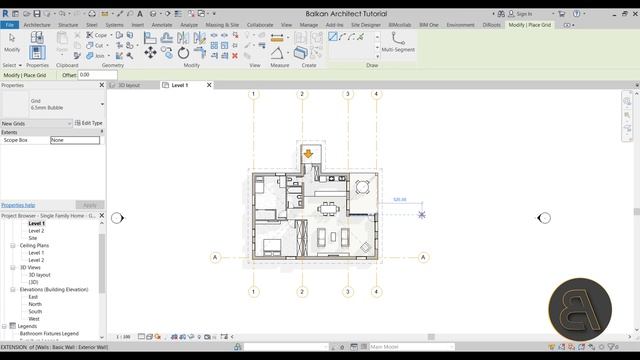Close the Project Browser panel

[102, 216]
